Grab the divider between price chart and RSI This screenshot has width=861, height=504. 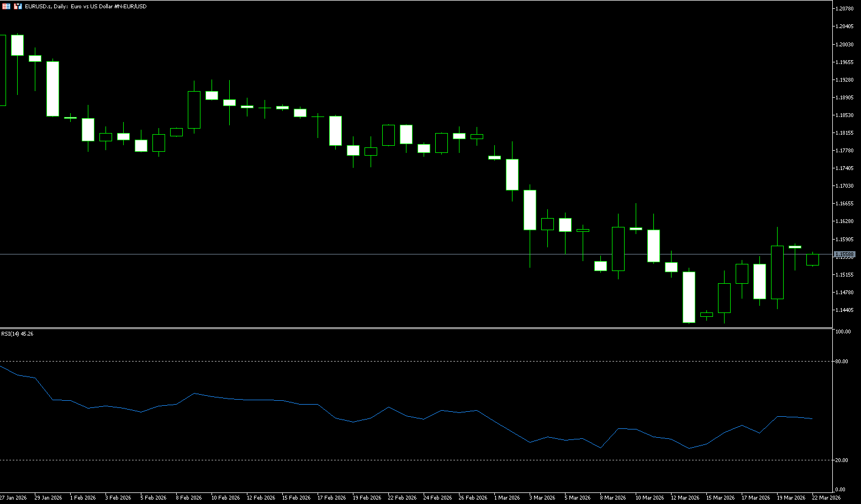click(414, 328)
